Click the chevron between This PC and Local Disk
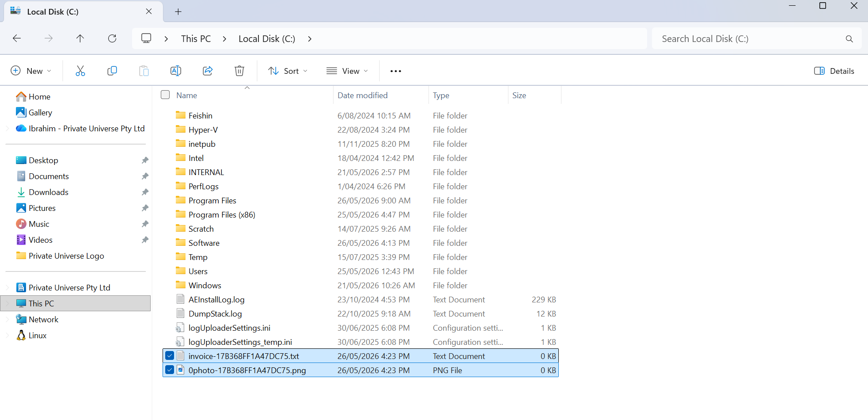This screenshot has width=868, height=420. pos(224,39)
